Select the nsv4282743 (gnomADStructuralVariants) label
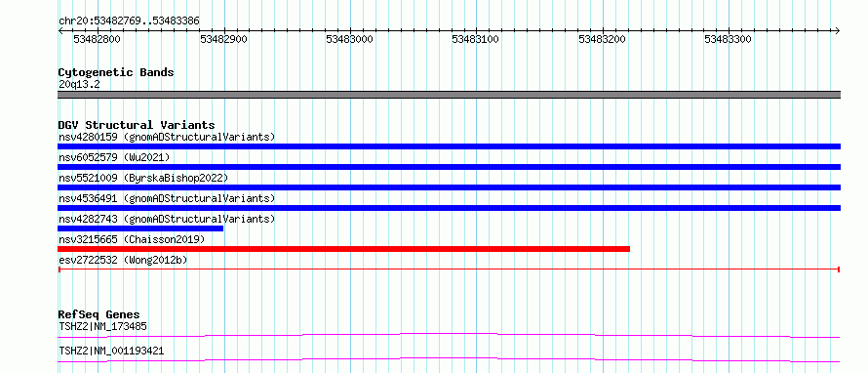Viewport: 868px width, 373px height. (167, 219)
